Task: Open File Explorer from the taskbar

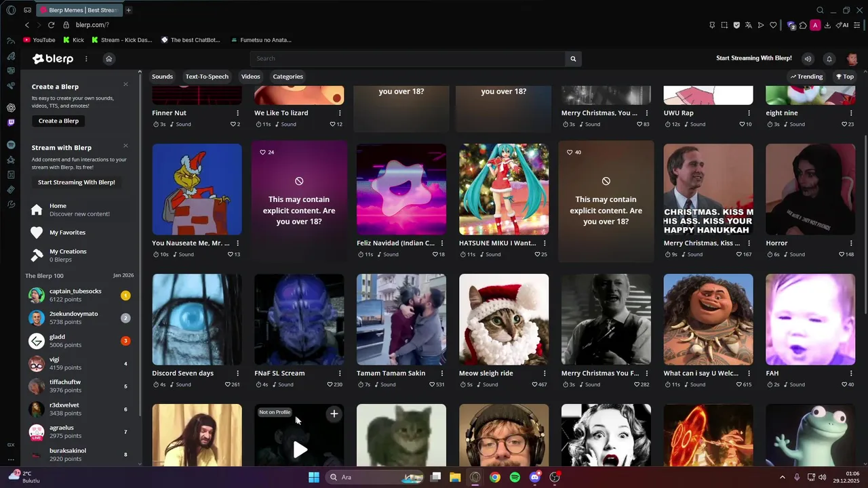Action: [x=455, y=477]
